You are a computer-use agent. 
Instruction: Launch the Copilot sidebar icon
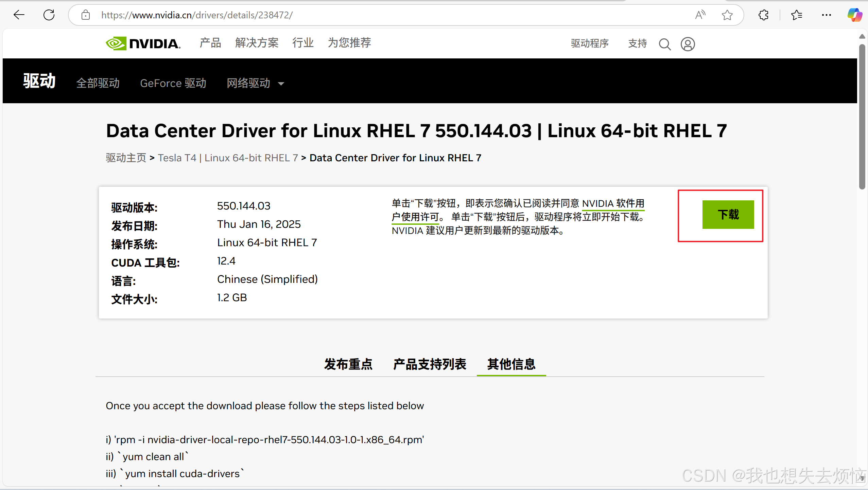click(x=854, y=15)
